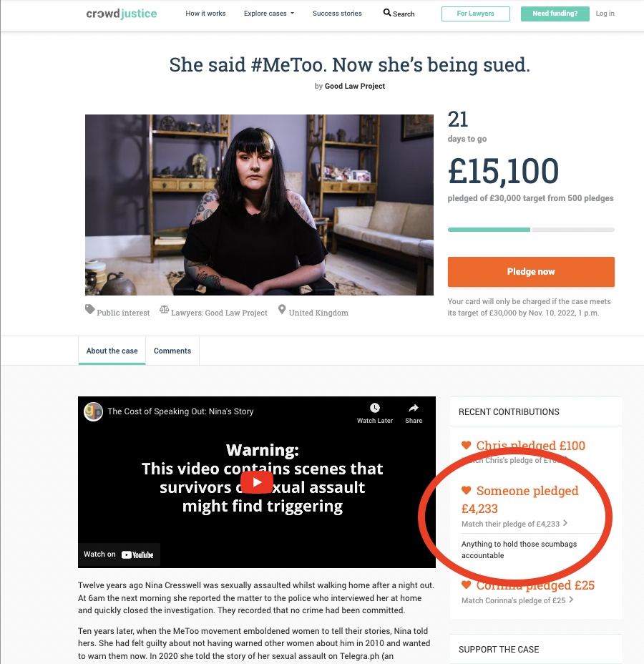This screenshot has height=664, width=644.
Task: Select the About the case tab
Action: point(112,351)
